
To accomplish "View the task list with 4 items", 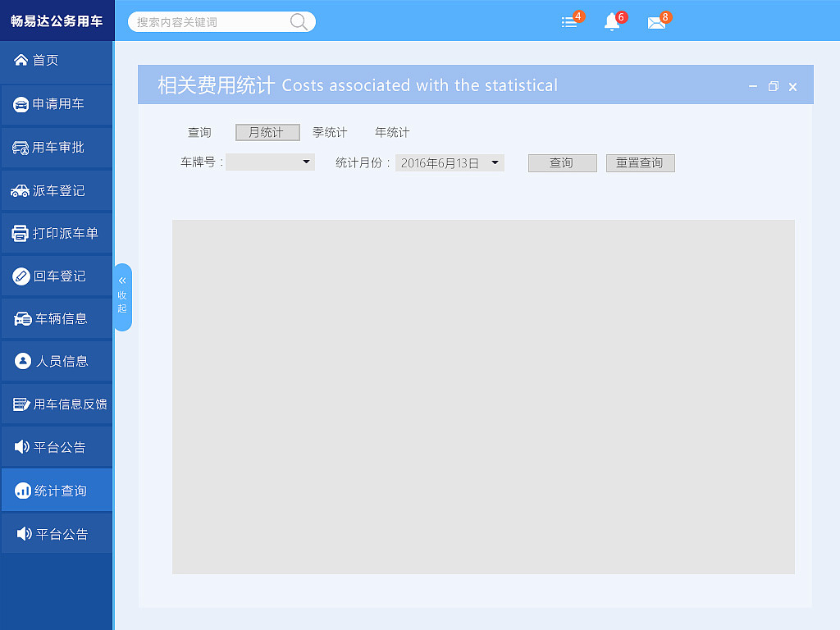I will coord(568,21).
